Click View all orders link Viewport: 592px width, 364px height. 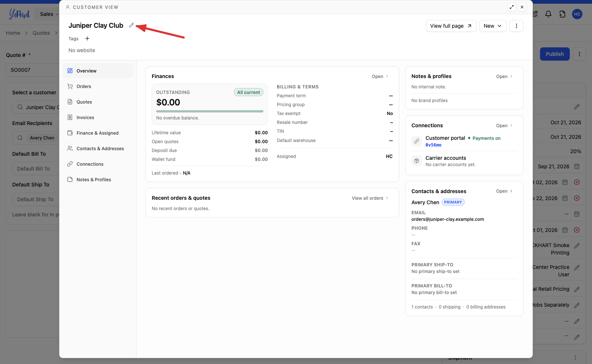tap(370, 198)
